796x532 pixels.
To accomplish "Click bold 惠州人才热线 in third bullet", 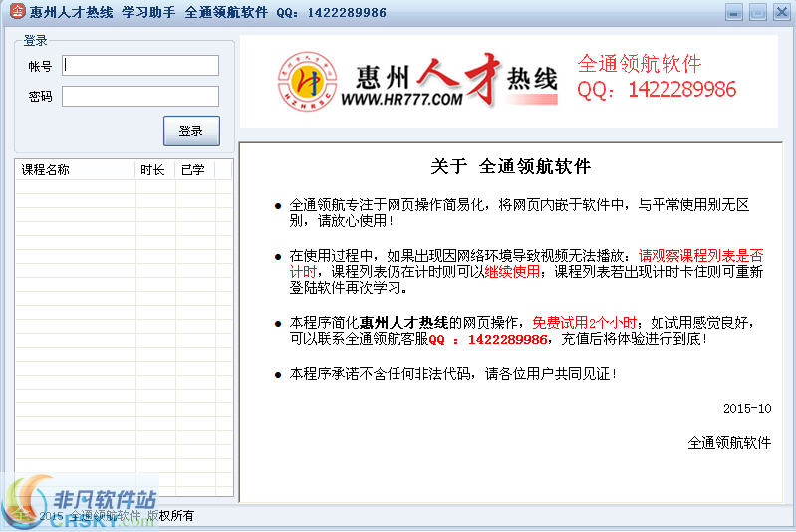I will tap(403, 323).
